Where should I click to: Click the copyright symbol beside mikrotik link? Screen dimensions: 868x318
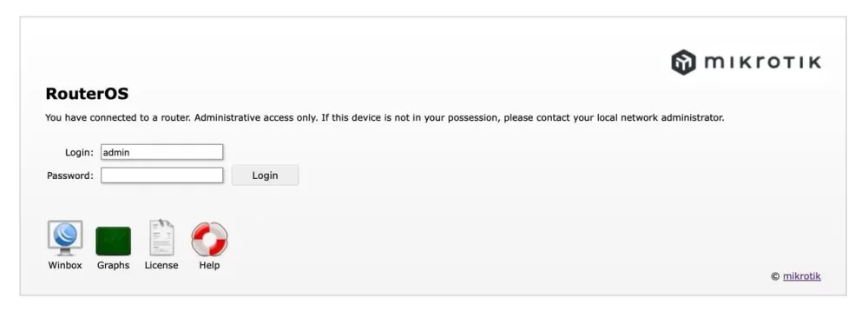[x=775, y=276]
